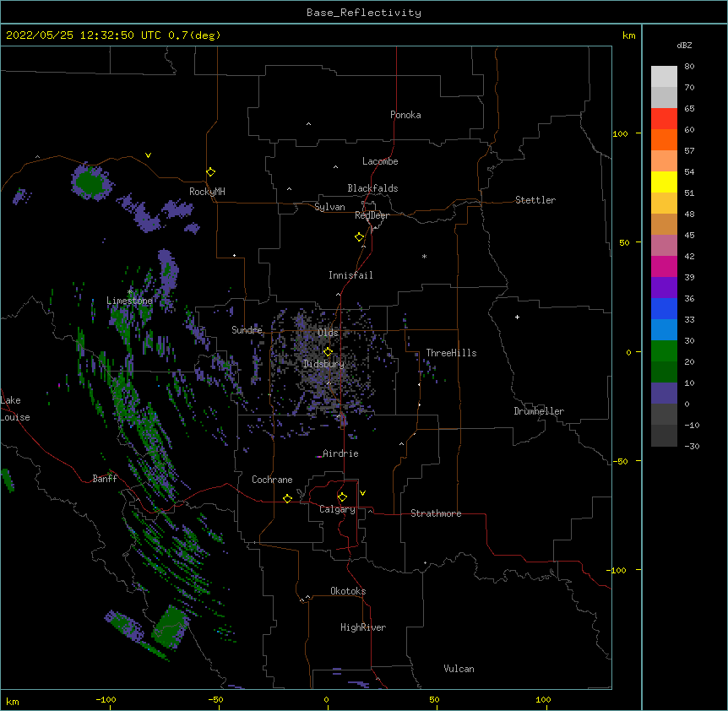This screenshot has width=728, height=711.
Task: Click the Didsbury city label
Action: [x=323, y=364]
